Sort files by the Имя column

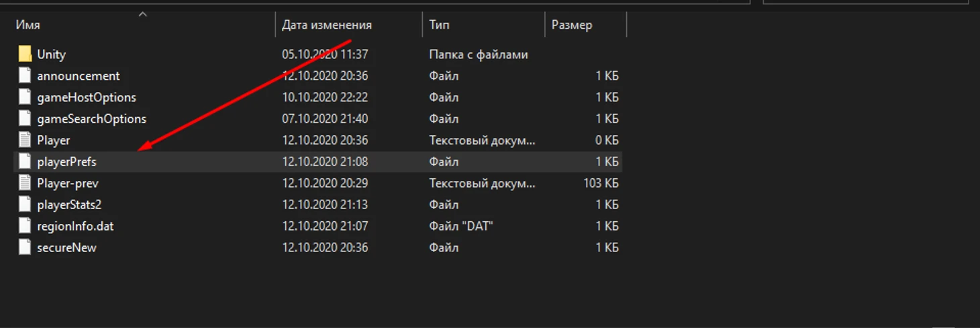28,25
